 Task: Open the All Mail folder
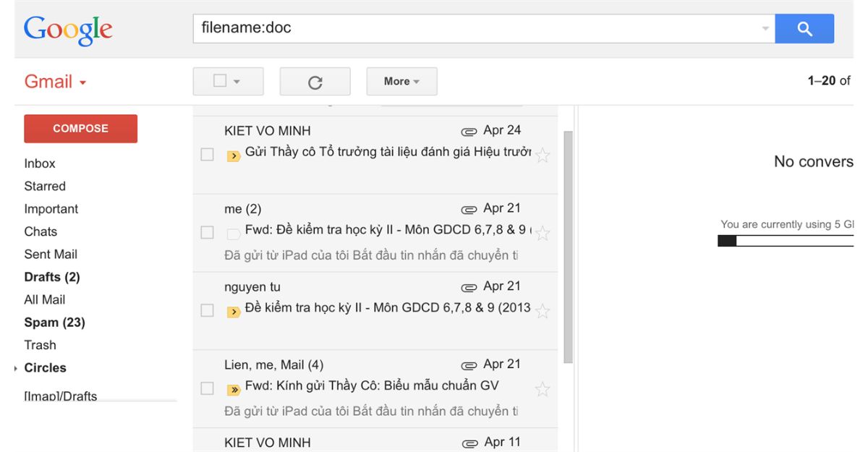click(x=45, y=299)
